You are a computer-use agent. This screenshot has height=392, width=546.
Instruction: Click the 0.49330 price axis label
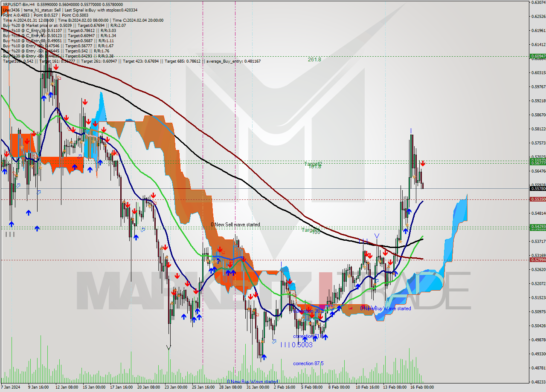point(538,354)
